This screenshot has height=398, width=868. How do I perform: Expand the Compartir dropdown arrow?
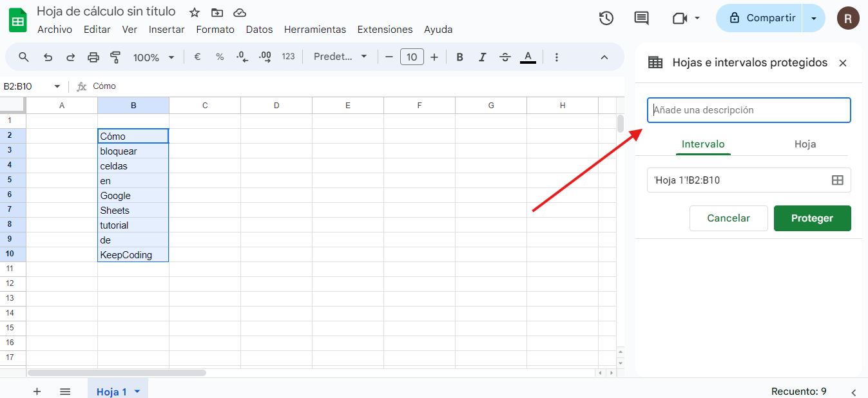pos(814,18)
